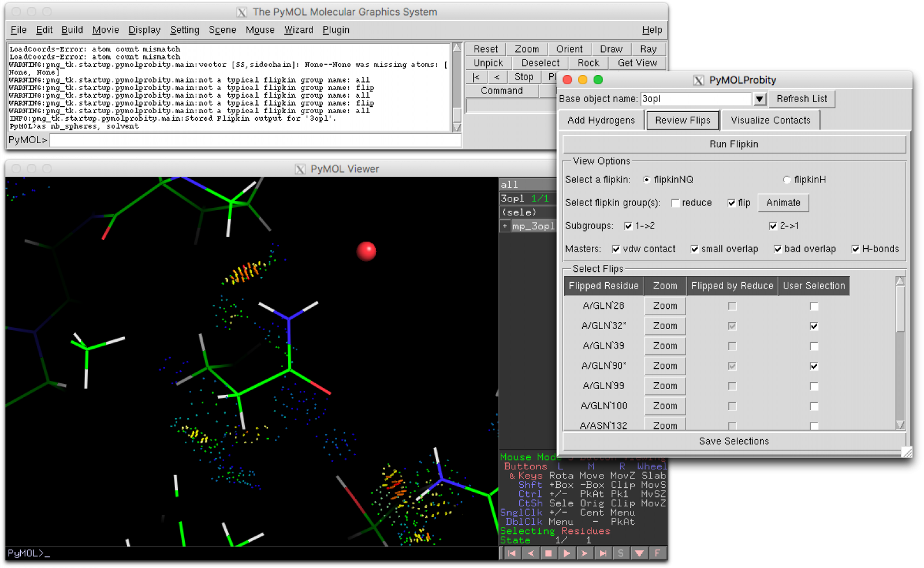The height and width of the screenshot is (568, 924).
Task: Select the 3opl object in the object panel
Action: pos(513,198)
